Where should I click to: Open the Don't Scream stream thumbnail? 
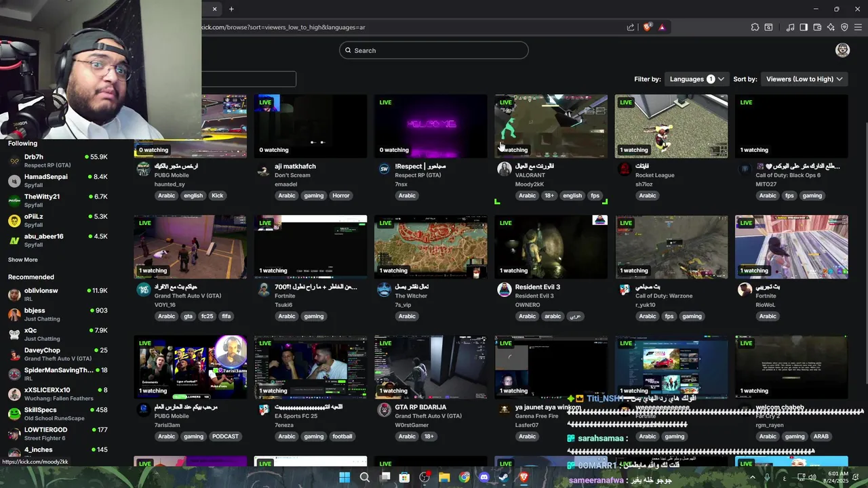(x=311, y=126)
